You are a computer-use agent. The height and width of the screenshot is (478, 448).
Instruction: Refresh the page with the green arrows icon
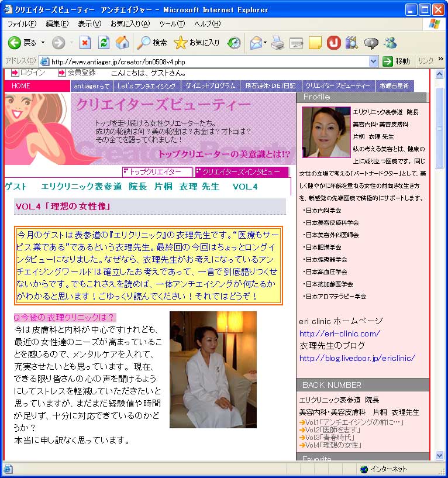pos(104,43)
